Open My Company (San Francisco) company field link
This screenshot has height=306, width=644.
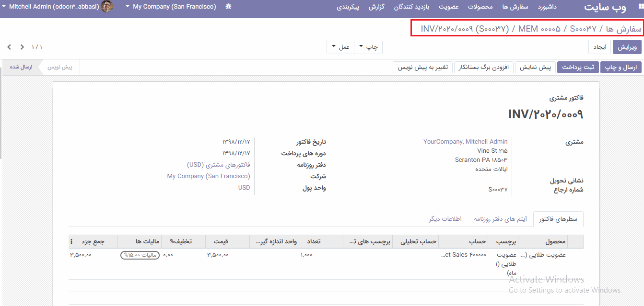209,176
